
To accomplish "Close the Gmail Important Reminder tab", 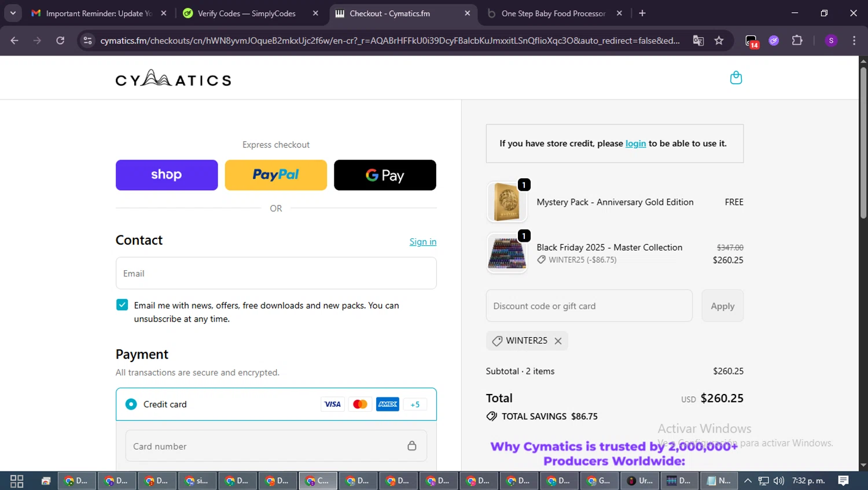I will coord(164,13).
